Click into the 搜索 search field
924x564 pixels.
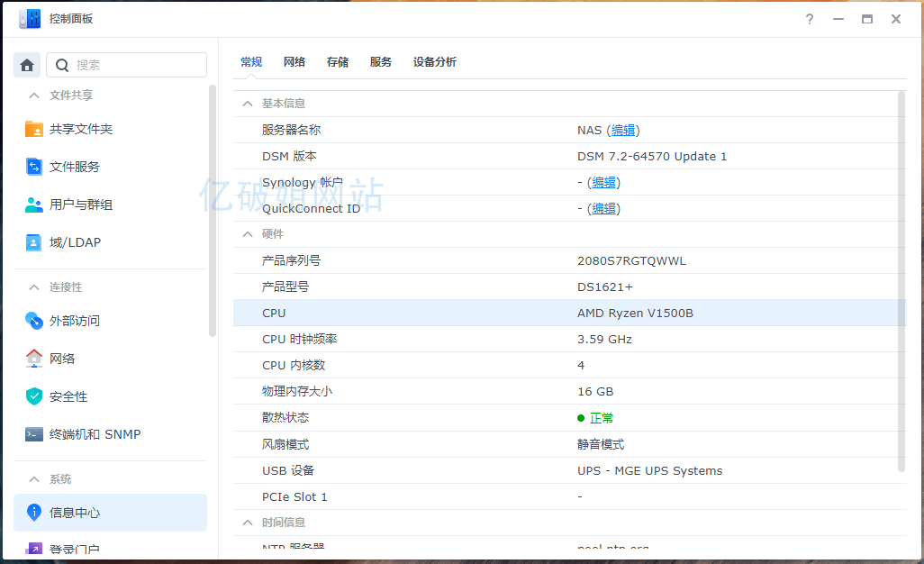tap(127, 65)
